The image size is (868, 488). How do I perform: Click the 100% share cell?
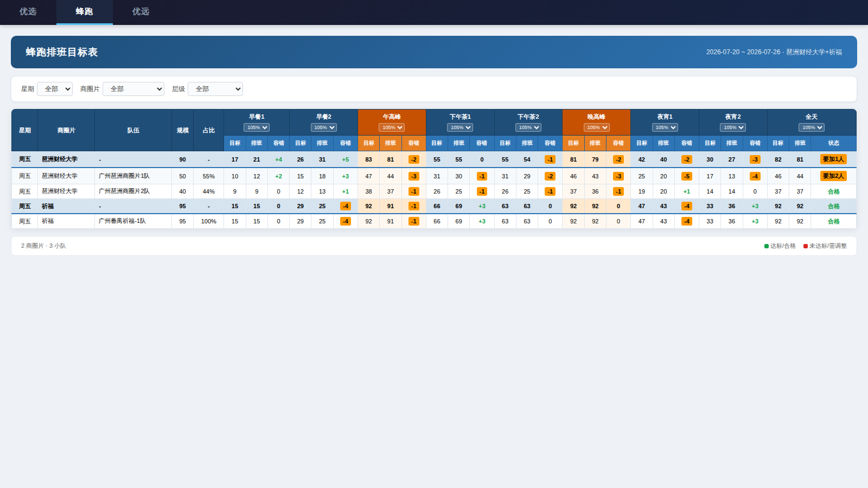point(209,221)
